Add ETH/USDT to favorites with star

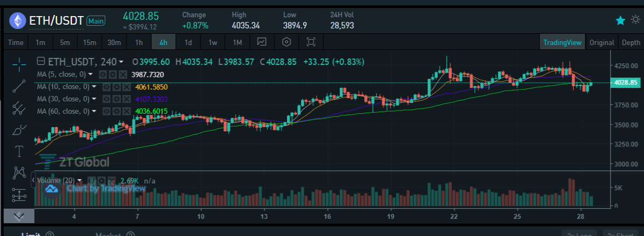pos(620,20)
